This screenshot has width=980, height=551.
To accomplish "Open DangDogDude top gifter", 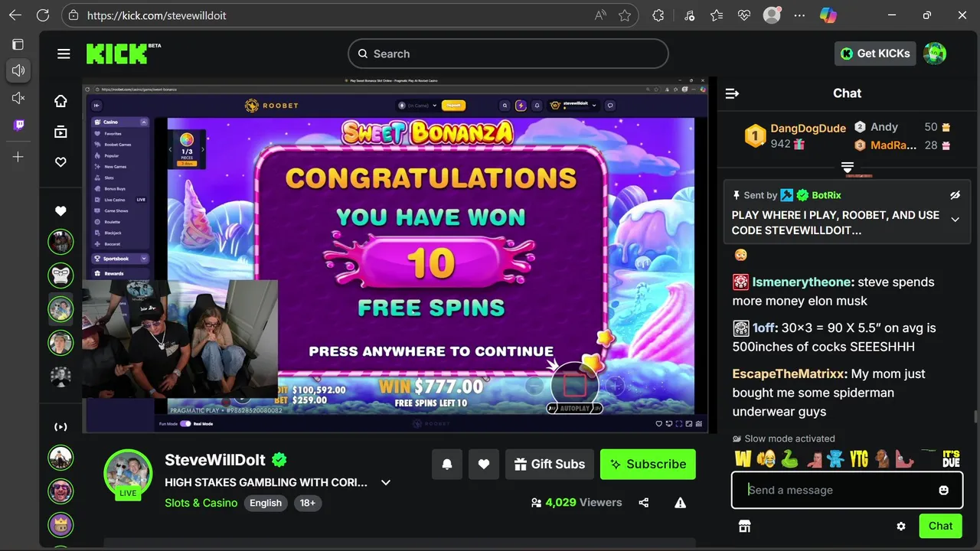I will (808, 128).
